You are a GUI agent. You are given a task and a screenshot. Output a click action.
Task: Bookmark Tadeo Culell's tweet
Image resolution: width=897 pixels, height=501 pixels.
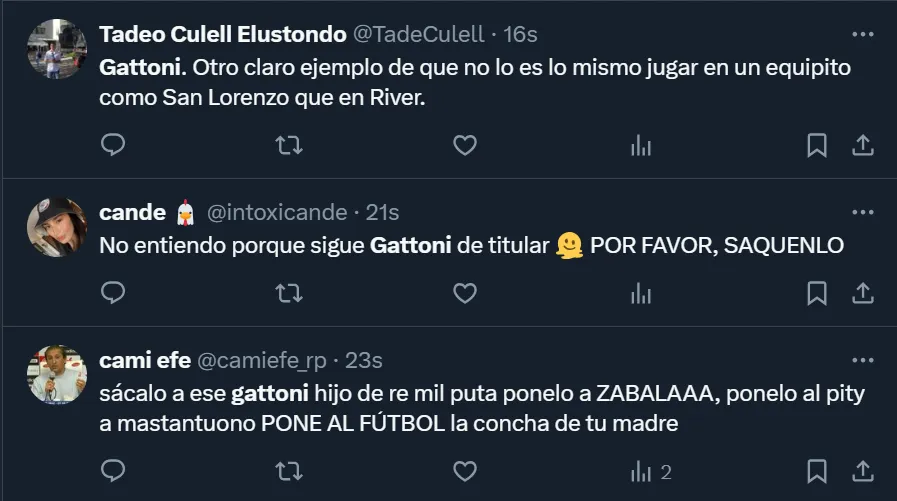pyautogui.click(x=817, y=146)
